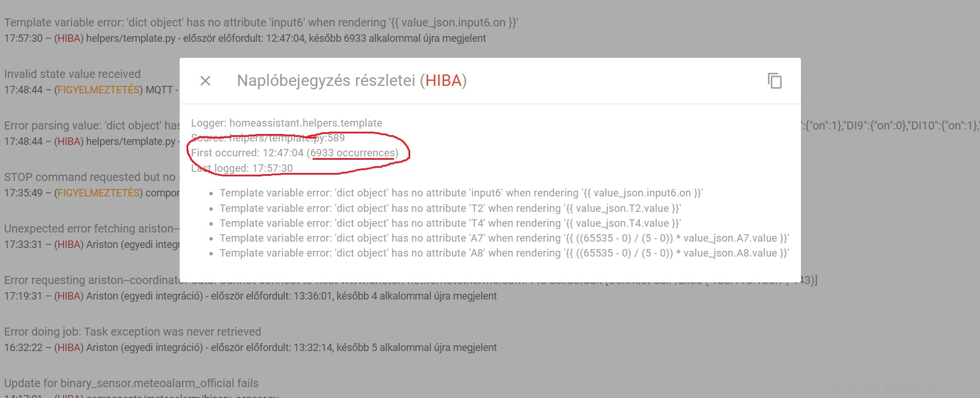Click the 'Last logged: 17:57:30' line
The height and width of the screenshot is (398, 980).
point(242,168)
